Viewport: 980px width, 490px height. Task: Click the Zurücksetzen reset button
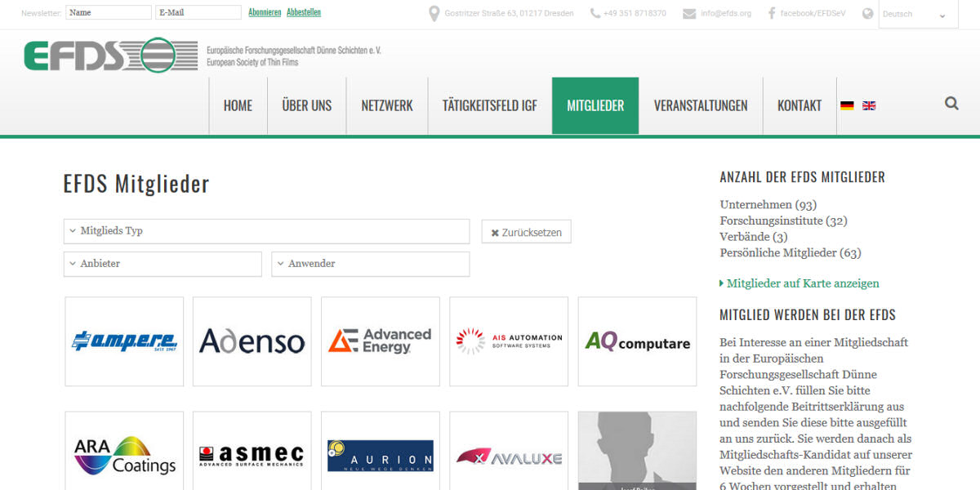[x=526, y=232]
